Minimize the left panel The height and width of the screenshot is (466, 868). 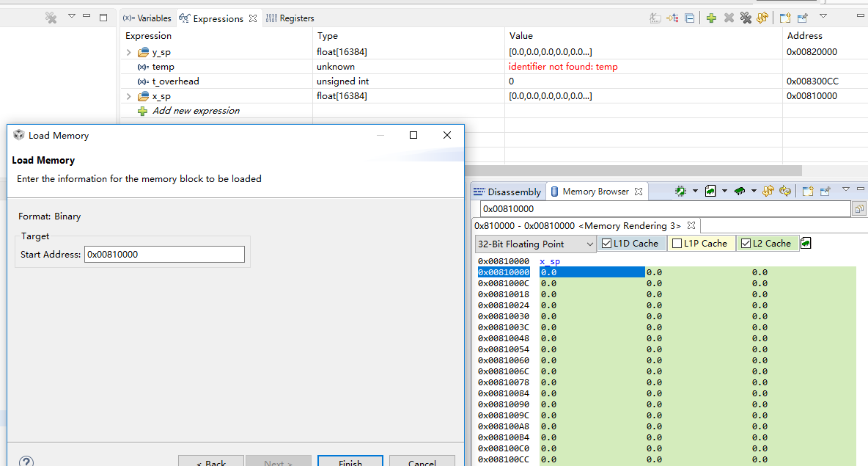(87, 16)
